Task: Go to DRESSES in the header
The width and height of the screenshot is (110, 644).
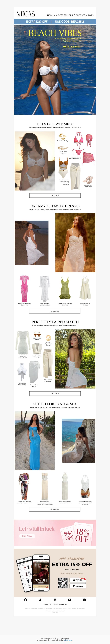Action: pos(80,15)
